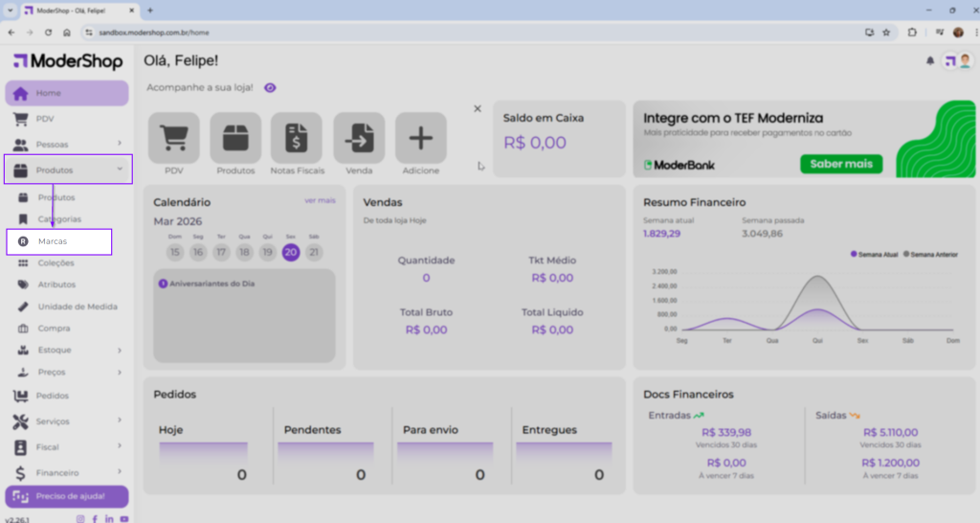Image resolution: width=980 pixels, height=523 pixels.
Task: Collapse the Produtos sidebar menu
Action: pyautogui.click(x=119, y=170)
